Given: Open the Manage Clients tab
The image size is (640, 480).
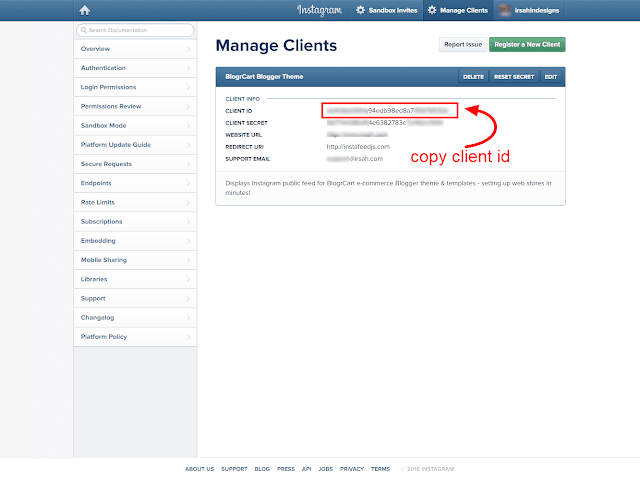Looking at the screenshot, I should 458,10.
